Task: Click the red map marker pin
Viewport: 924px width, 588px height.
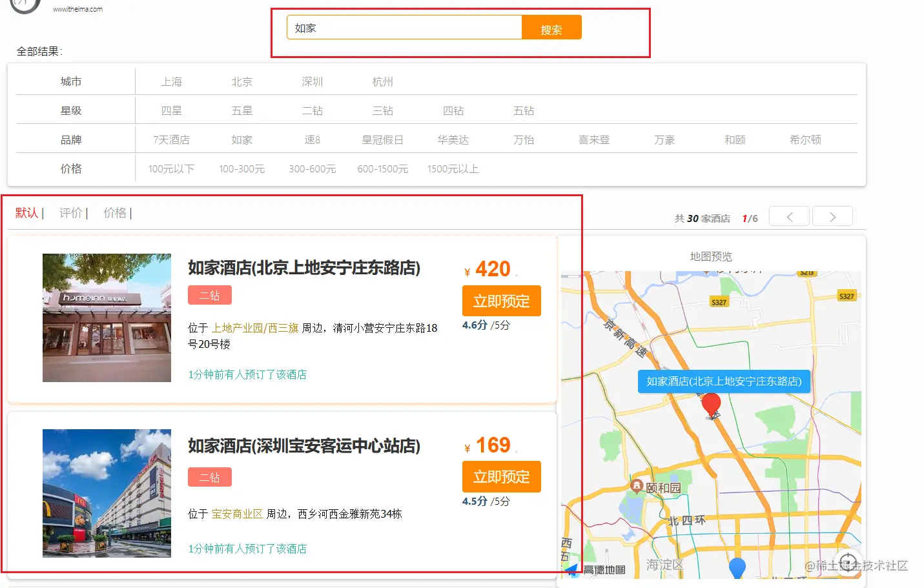Action: [x=712, y=405]
